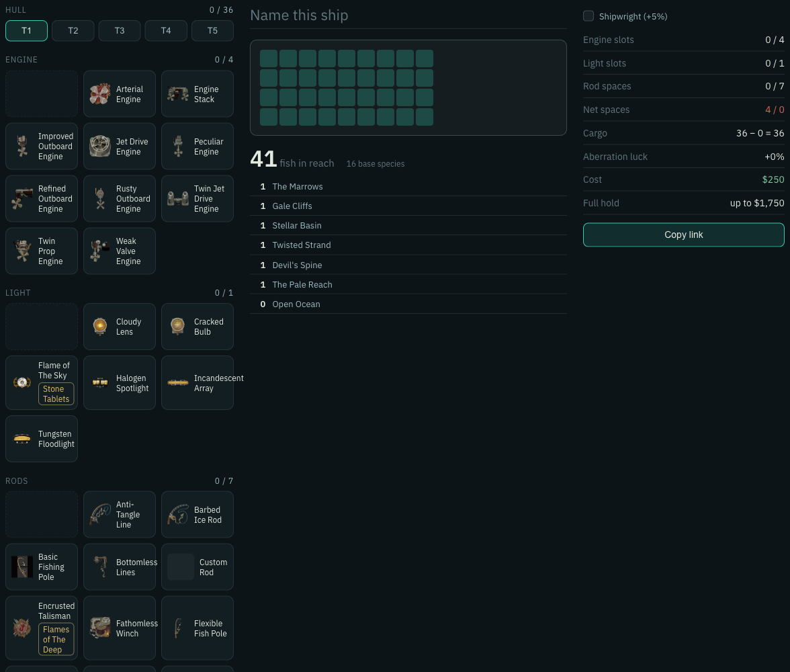Click the Open Ocean fish row
This screenshot has width=790, height=672.
(408, 304)
